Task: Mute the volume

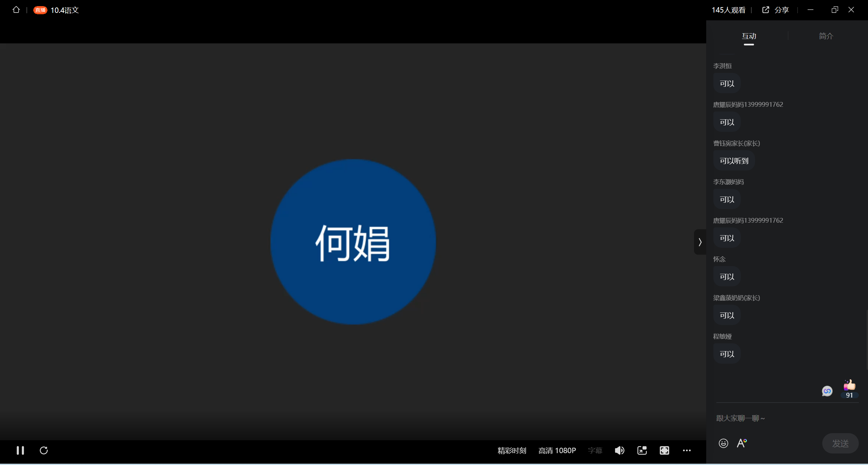Action: [x=619, y=450]
